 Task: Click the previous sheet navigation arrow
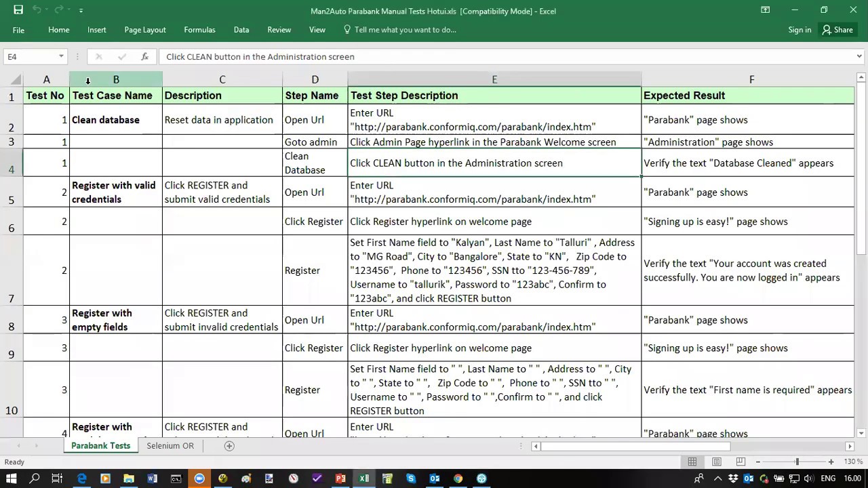pyautogui.click(x=19, y=446)
